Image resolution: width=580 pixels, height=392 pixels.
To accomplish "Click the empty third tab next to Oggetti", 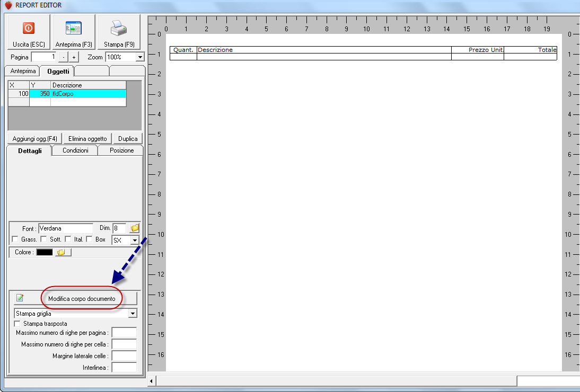I will [92, 71].
